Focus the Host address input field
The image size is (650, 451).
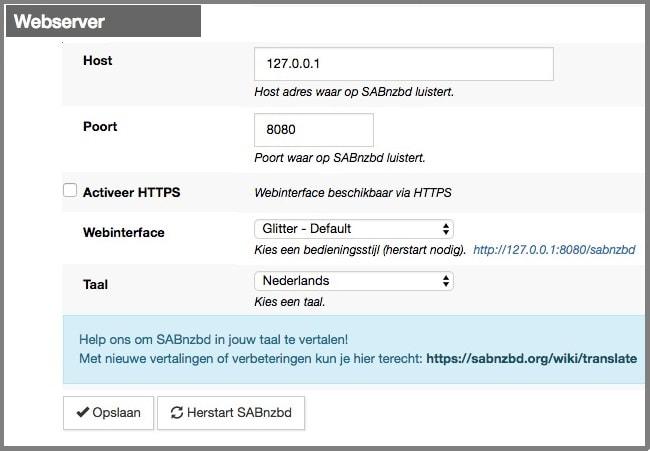click(x=403, y=64)
